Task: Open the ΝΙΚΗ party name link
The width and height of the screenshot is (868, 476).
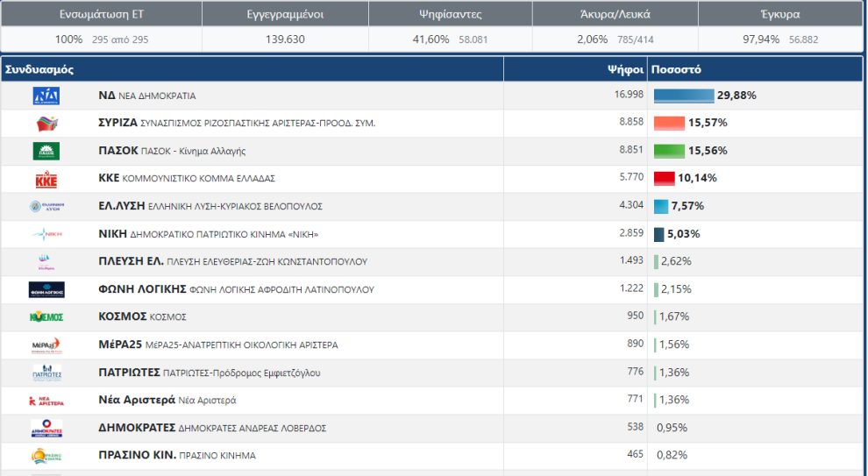Action: pyautogui.click(x=112, y=234)
